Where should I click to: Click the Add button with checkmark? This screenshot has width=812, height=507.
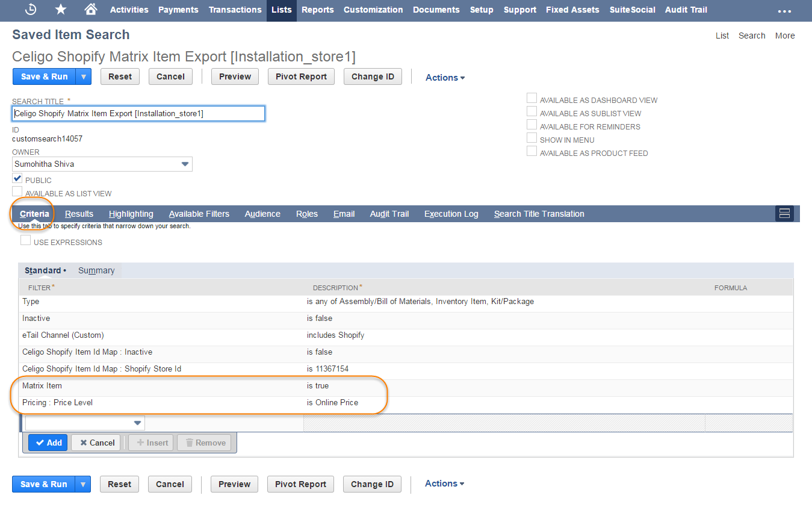pos(48,443)
